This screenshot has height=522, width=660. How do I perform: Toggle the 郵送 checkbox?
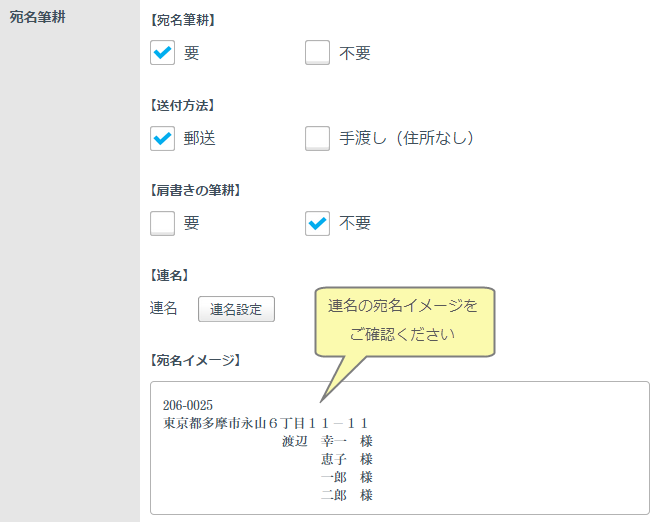tap(163, 138)
